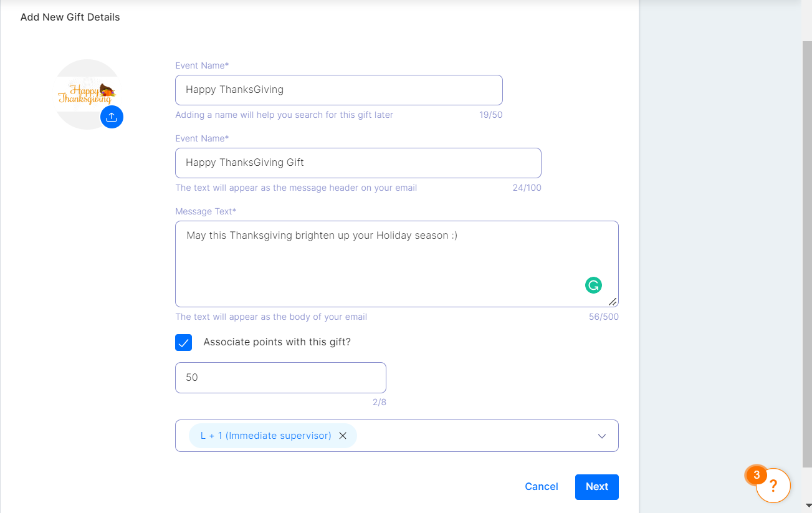
Task: Uncheck the associate points checkbox
Action: click(x=184, y=342)
